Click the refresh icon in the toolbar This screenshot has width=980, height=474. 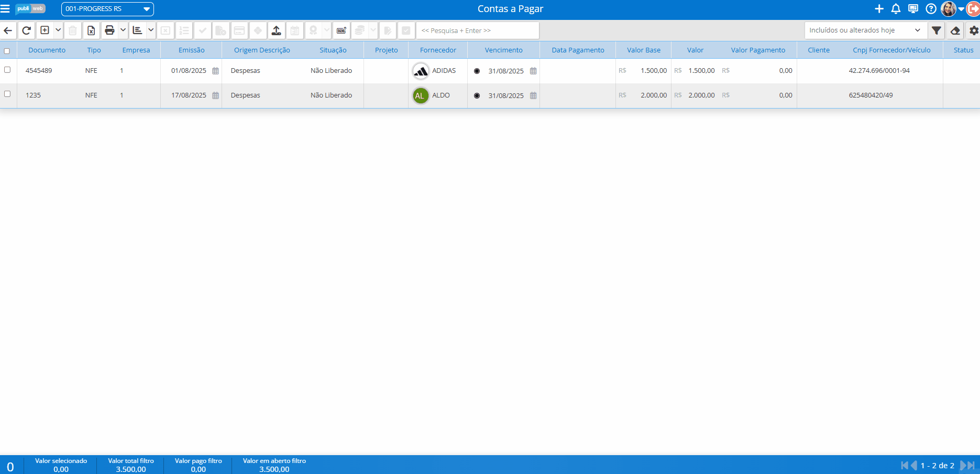point(26,30)
